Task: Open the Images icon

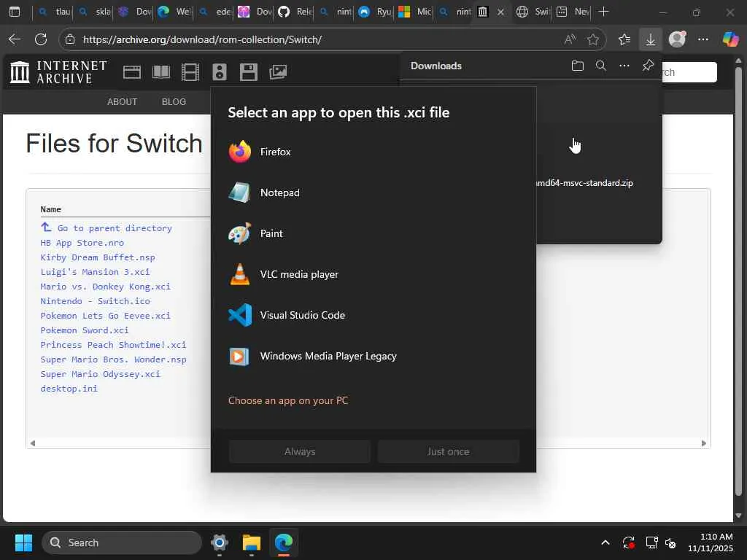Action: point(278,72)
